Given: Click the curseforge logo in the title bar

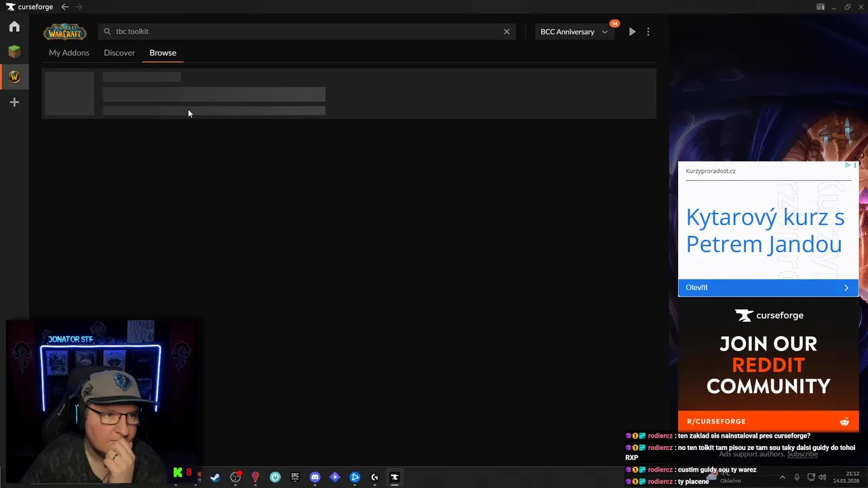Looking at the screenshot, I should [x=29, y=7].
